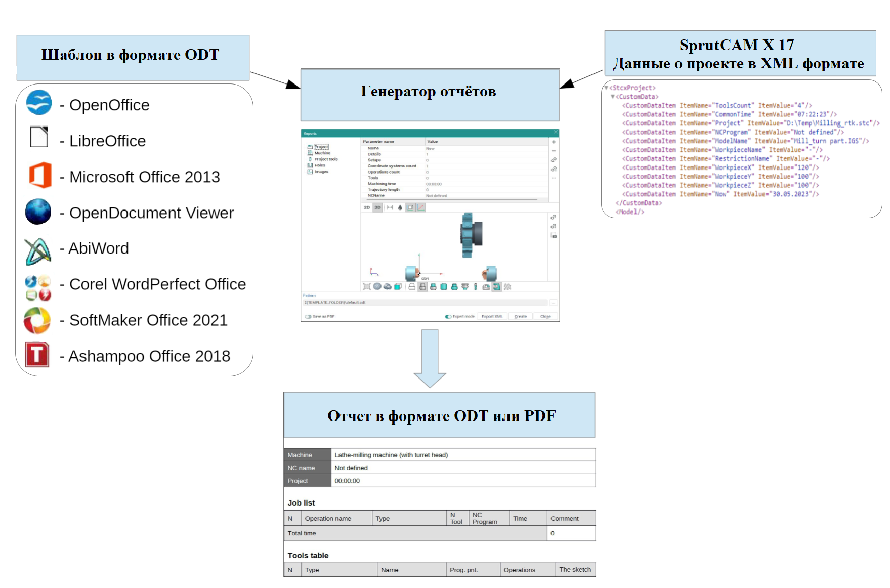The width and height of the screenshot is (890, 588).
Task: Select Machine in the Reports tree
Action: pyautogui.click(x=322, y=153)
